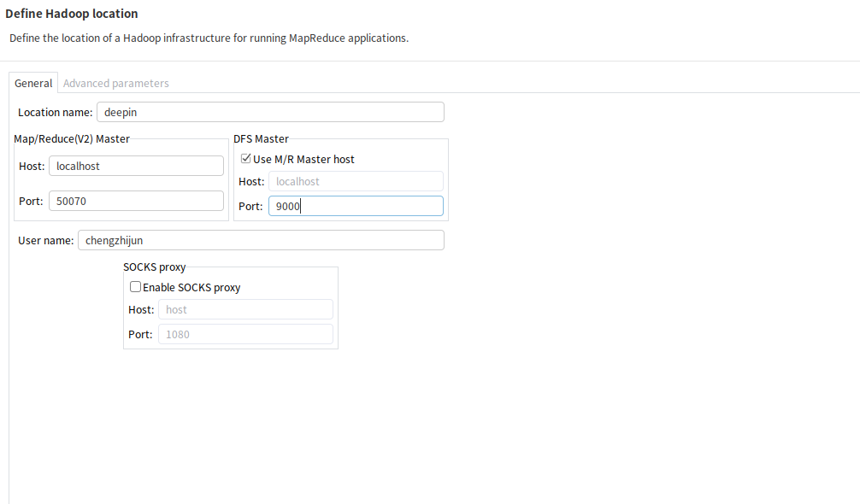Image resolution: width=860 pixels, height=504 pixels.
Task: Switch to the General tab
Action: click(33, 83)
